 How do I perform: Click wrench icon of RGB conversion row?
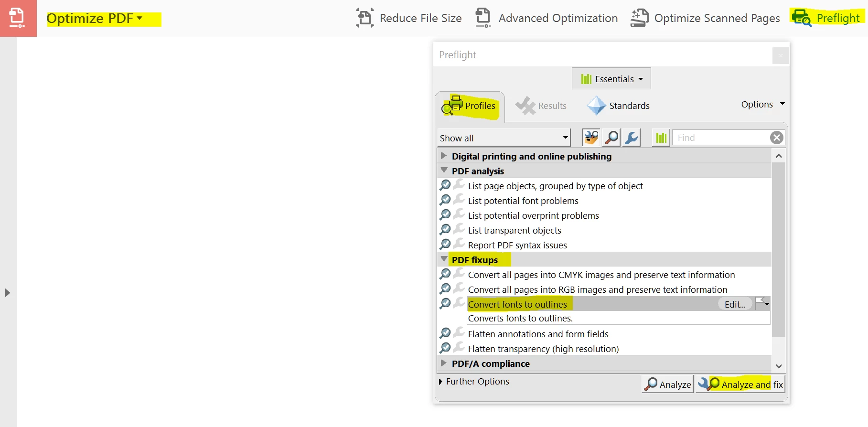tap(459, 288)
